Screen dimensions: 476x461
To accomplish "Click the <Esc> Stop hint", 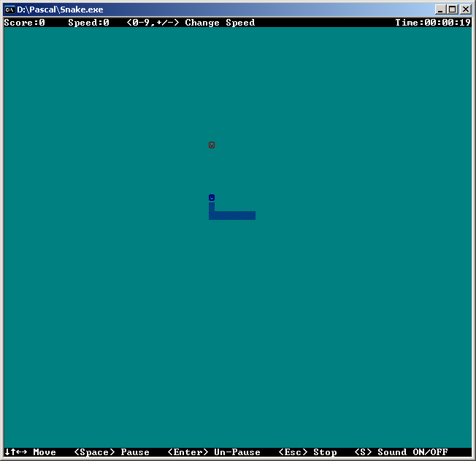I will 307,452.
